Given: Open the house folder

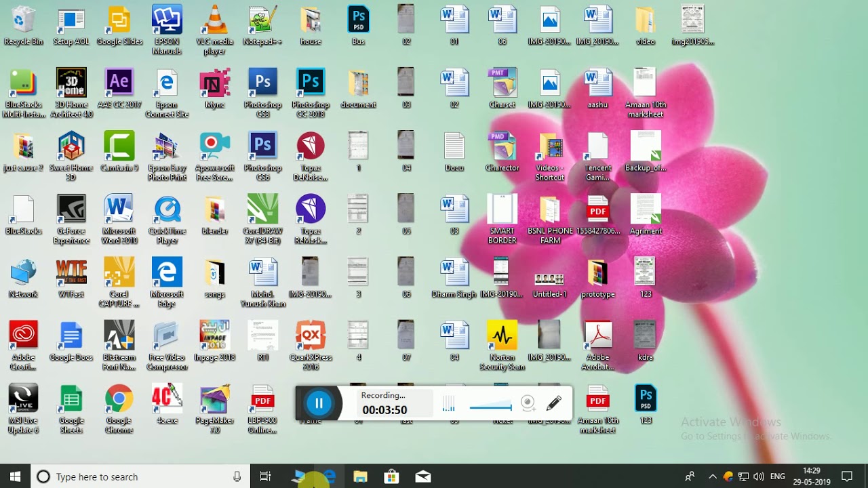Looking at the screenshot, I should 311,26.
